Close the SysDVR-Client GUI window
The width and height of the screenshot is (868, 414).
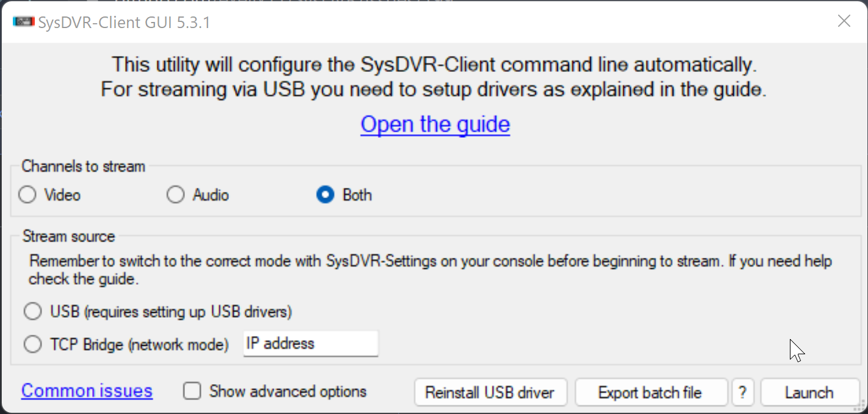pyautogui.click(x=844, y=21)
